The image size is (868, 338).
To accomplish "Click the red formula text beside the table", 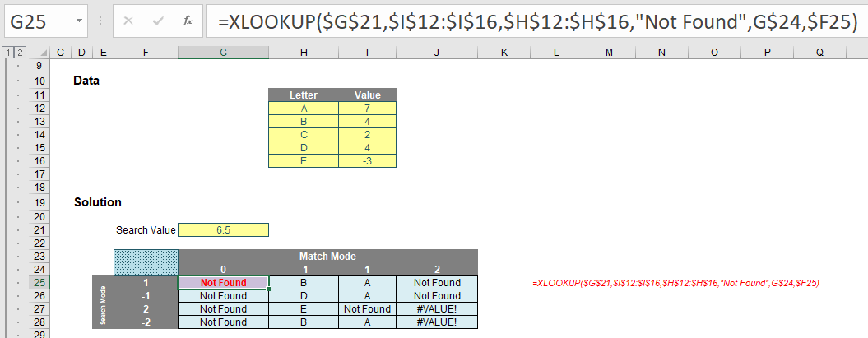I will [675, 283].
